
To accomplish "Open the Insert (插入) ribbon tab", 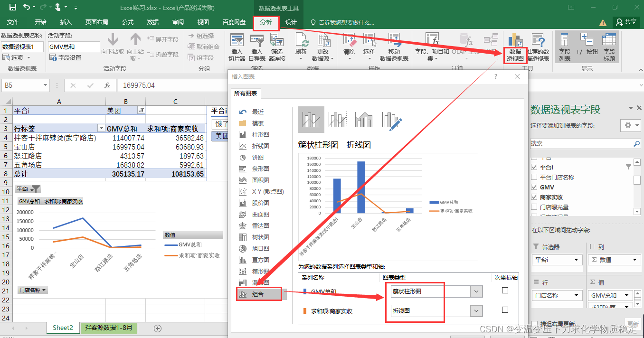I will tap(66, 22).
